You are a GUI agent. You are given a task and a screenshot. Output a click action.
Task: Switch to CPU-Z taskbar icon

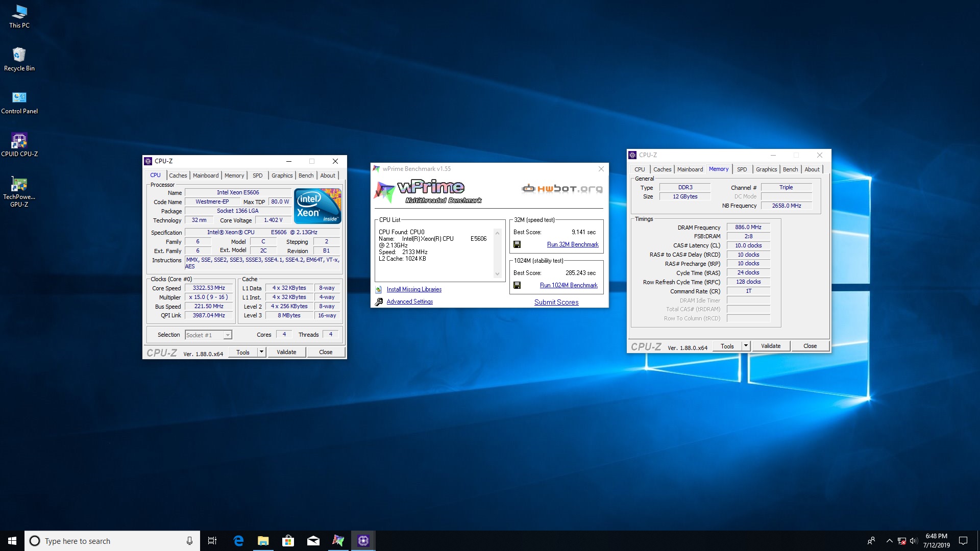coord(363,541)
